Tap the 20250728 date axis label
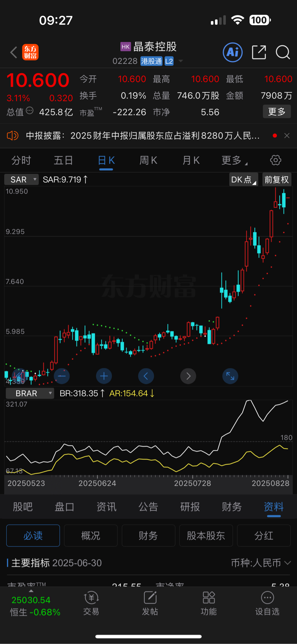The width and height of the screenshot is (297, 644). tap(193, 483)
